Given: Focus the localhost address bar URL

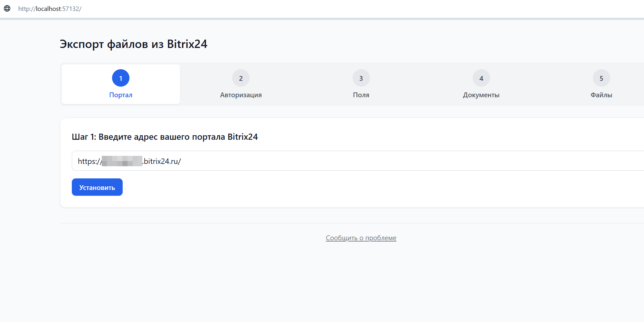Looking at the screenshot, I should click(50, 9).
